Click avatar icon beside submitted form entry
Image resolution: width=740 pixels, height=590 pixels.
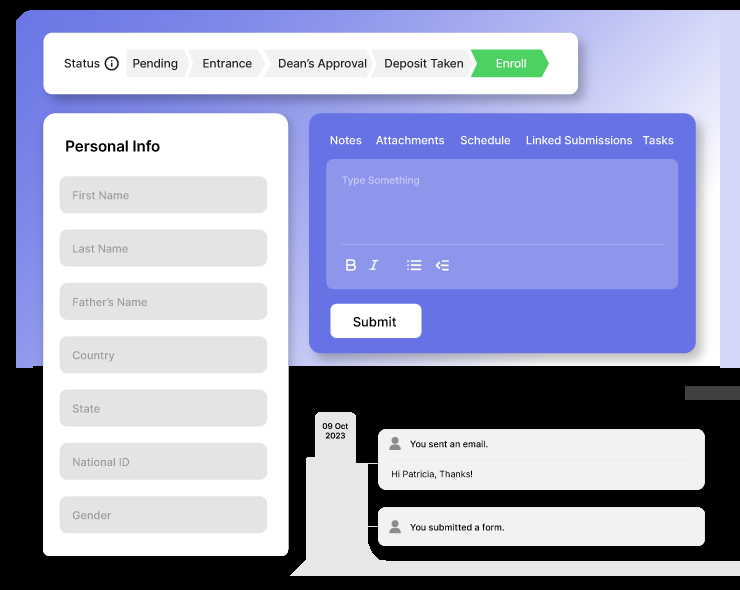coord(395,526)
